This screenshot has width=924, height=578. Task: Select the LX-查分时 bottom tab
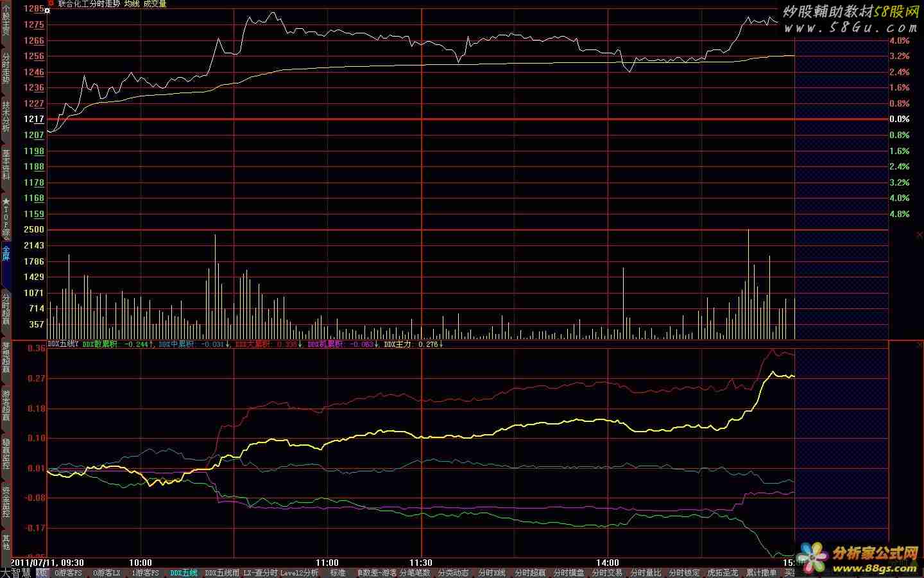coord(261,573)
